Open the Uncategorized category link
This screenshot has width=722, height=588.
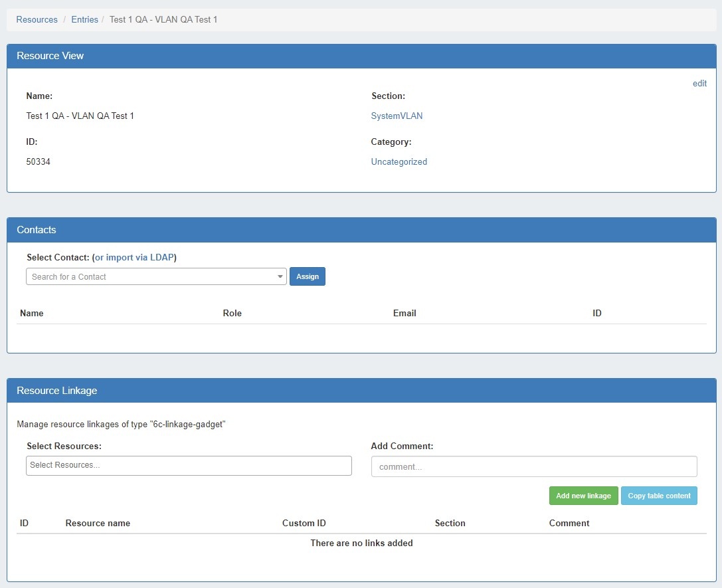coord(399,162)
